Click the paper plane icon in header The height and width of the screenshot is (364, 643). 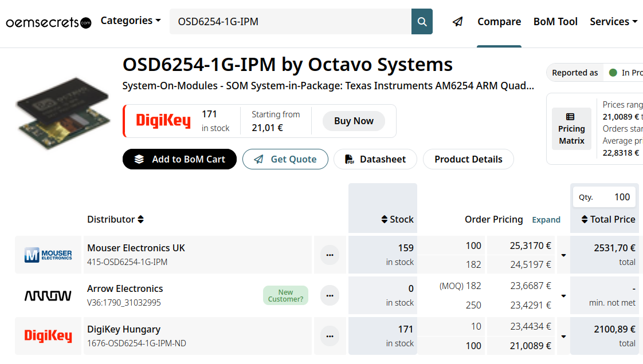(458, 21)
